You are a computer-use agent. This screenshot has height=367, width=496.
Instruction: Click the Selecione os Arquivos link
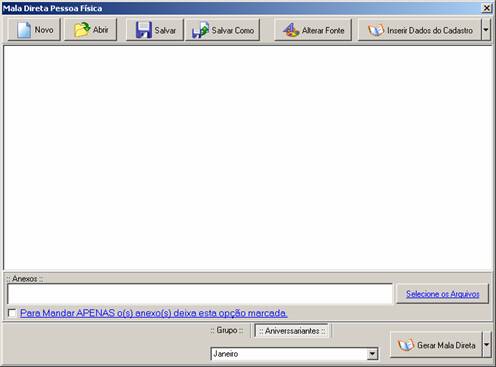pos(443,294)
